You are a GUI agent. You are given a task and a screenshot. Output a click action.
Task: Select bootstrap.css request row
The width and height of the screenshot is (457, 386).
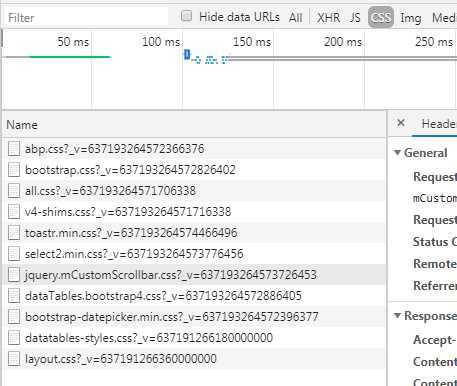194,170
